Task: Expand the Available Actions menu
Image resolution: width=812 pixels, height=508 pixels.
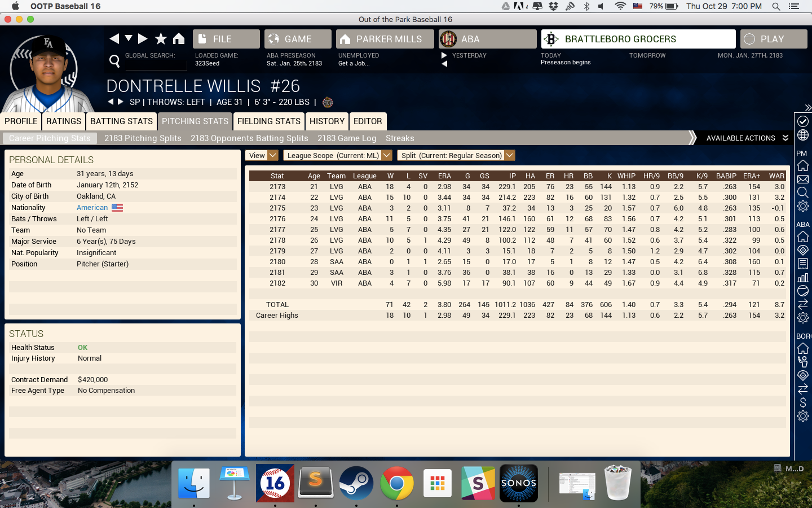Action: pos(747,138)
